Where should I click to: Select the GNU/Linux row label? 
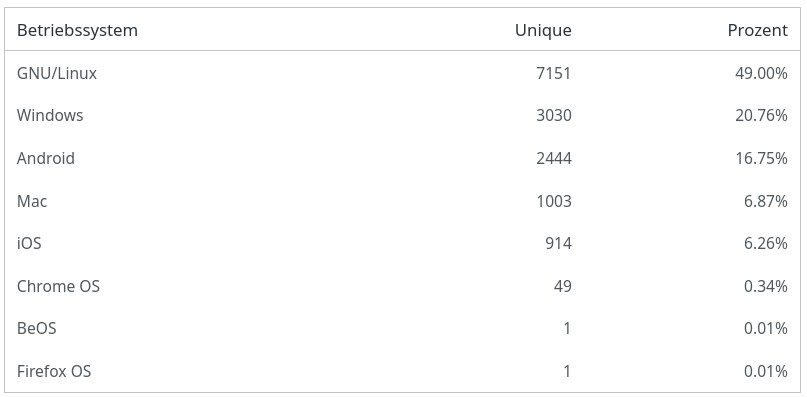(57, 73)
